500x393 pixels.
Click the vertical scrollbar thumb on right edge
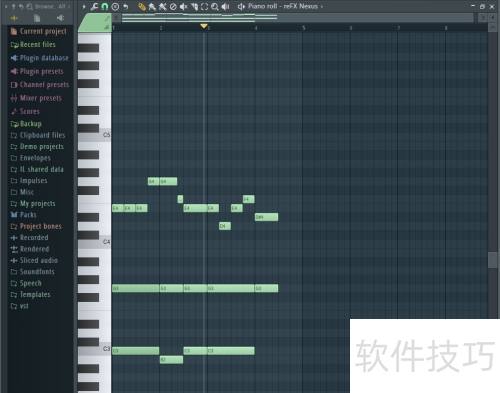tap(493, 260)
